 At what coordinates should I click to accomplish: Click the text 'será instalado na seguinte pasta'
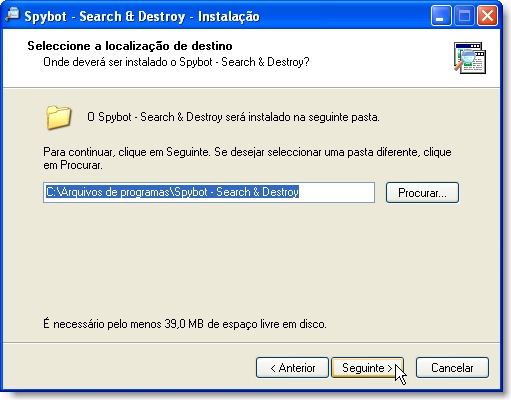pos(302,117)
